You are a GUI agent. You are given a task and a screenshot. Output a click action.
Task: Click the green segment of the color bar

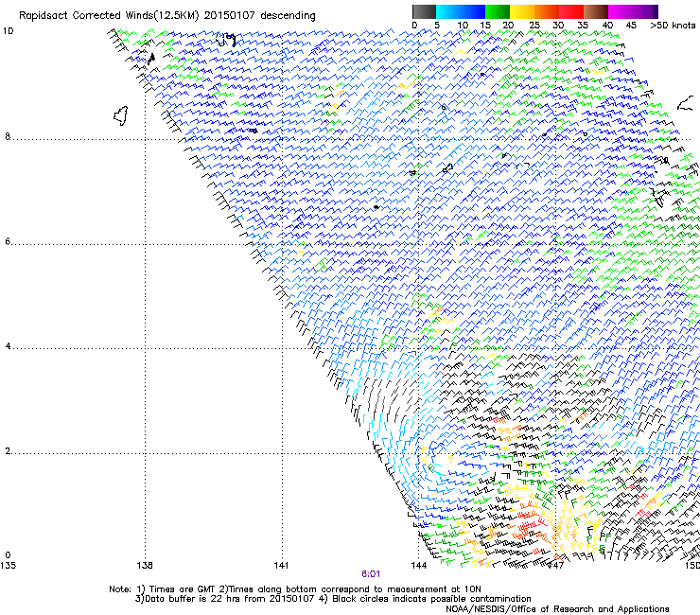click(x=498, y=11)
